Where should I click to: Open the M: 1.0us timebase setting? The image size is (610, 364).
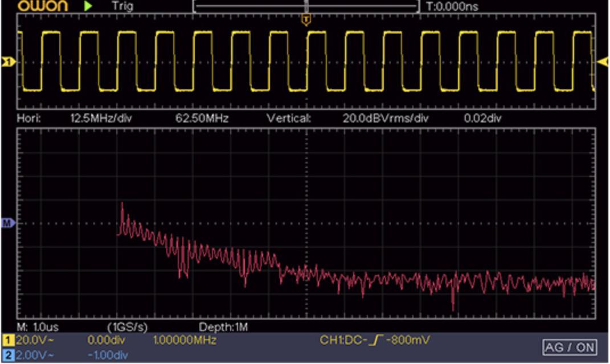(38, 328)
